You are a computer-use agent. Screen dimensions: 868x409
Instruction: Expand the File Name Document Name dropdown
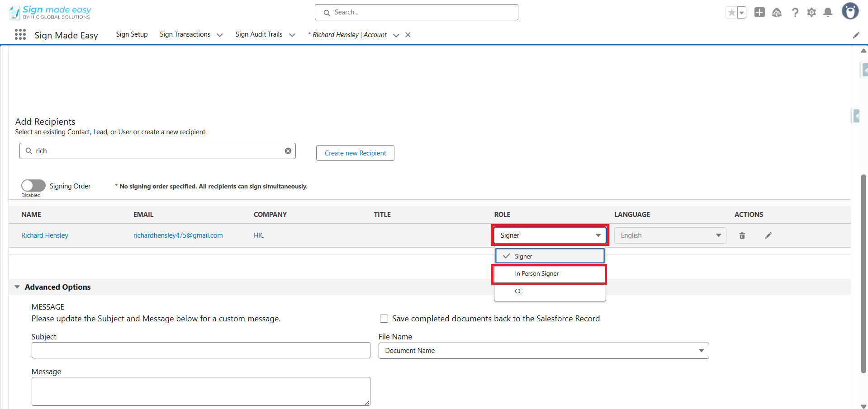(543, 351)
